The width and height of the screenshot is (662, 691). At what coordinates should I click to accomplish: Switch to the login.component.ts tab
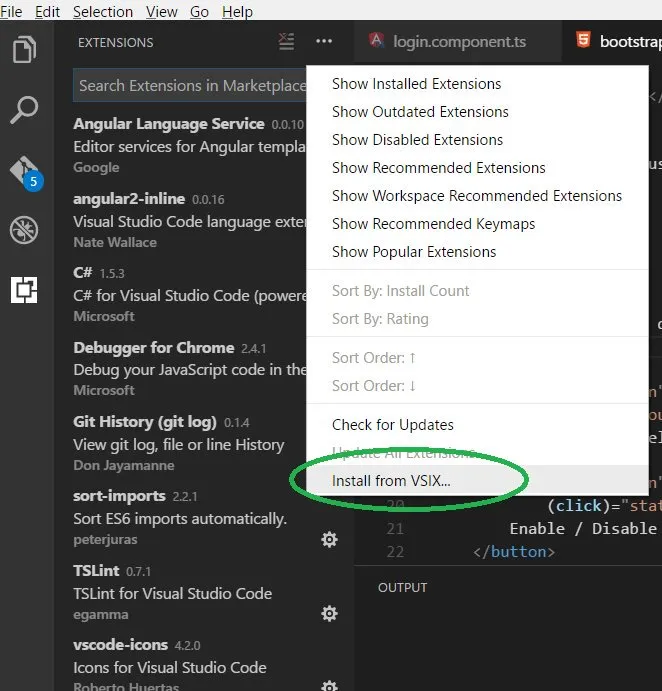pyautogui.click(x=457, y=41)
